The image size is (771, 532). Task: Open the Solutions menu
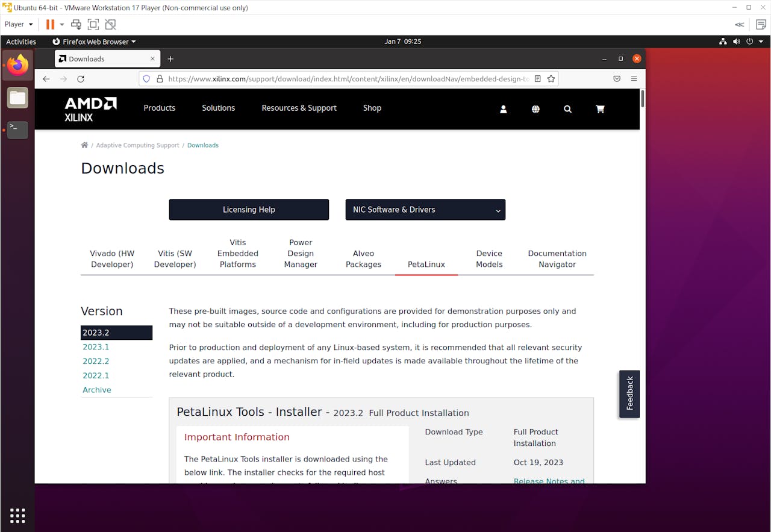(x=219, y=108)
